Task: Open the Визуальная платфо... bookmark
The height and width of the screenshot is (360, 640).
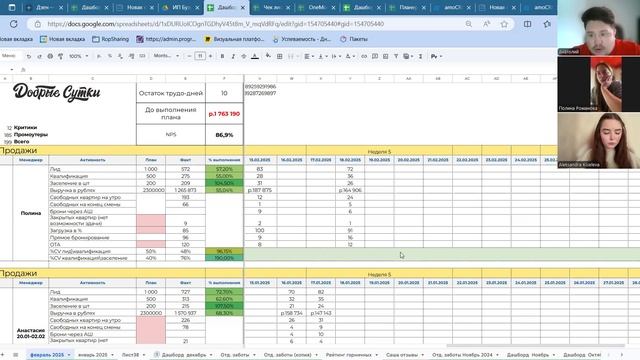Action: pyautogui.click(x=234, y=39)
